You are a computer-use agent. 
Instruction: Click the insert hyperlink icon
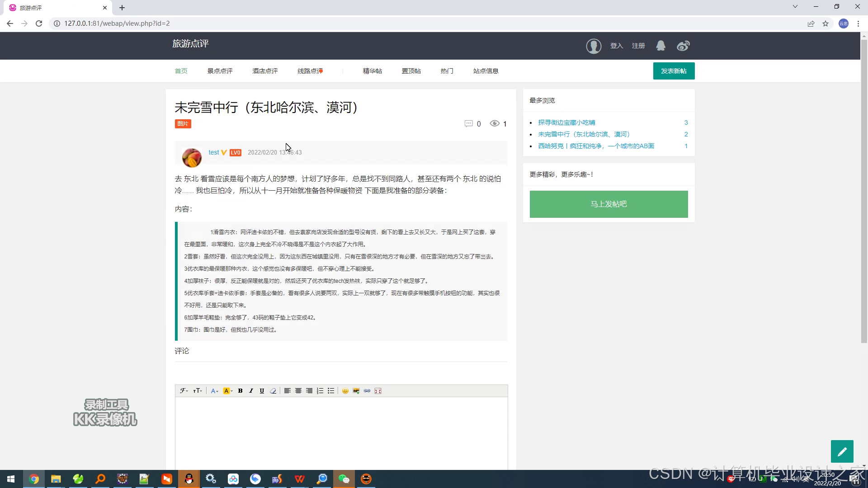tap(367, 391)
